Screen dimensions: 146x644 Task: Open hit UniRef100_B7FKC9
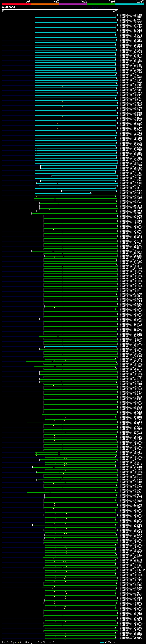tap(131, 20)
